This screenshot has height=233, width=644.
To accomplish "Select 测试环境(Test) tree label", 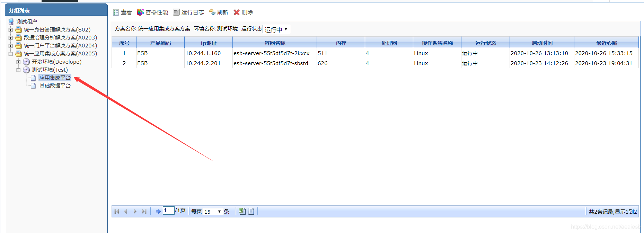I will pos(50,70).
